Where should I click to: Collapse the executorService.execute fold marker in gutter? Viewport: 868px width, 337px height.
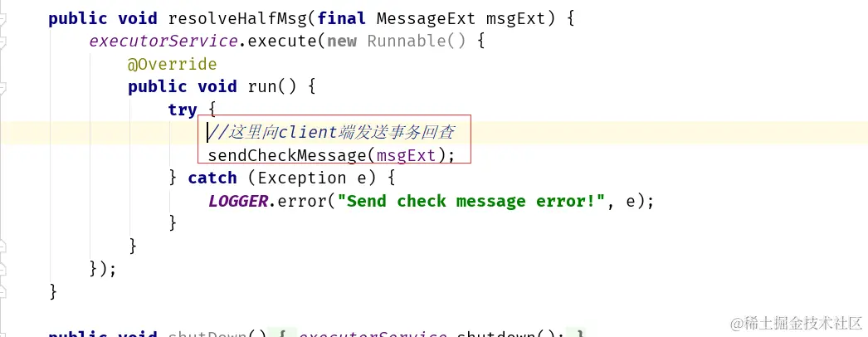click(3, 42)
